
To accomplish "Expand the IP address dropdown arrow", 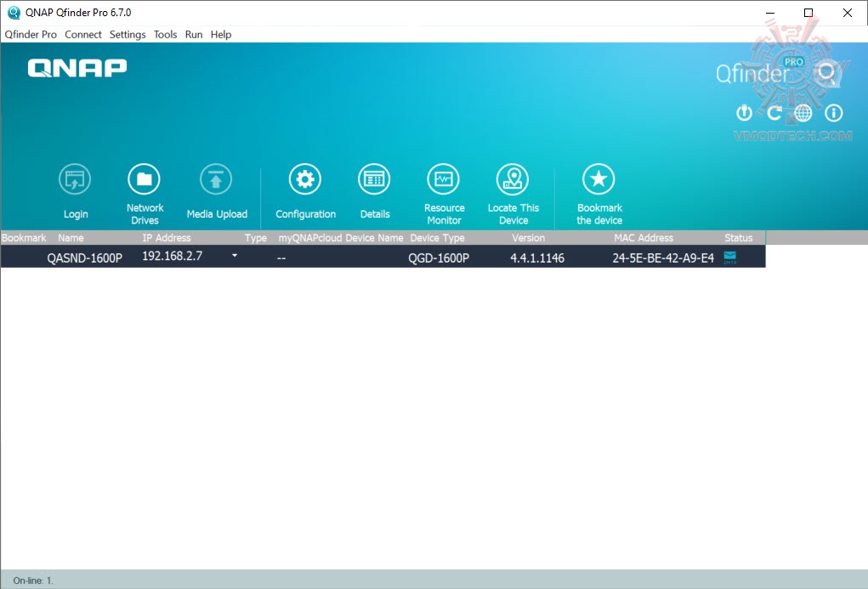I will [235, 256].
